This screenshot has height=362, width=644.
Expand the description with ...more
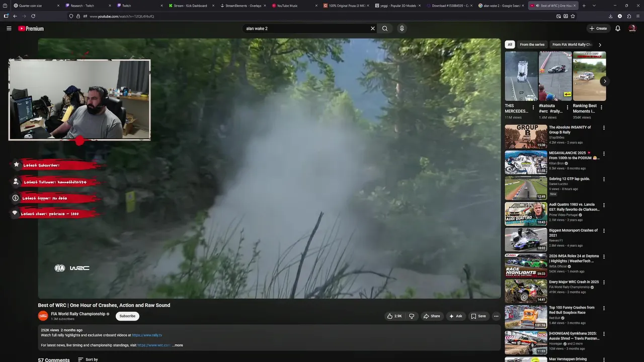(x=178, y=345)
